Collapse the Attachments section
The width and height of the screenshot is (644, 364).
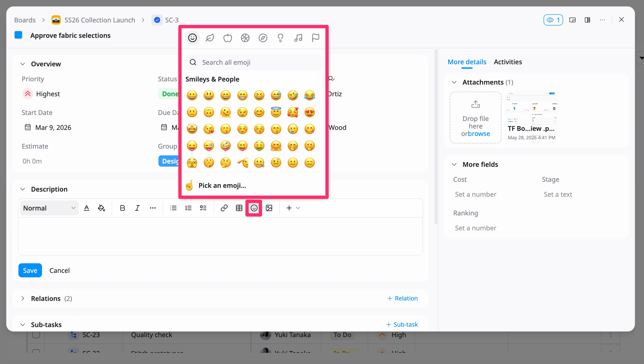pos(454,82)
